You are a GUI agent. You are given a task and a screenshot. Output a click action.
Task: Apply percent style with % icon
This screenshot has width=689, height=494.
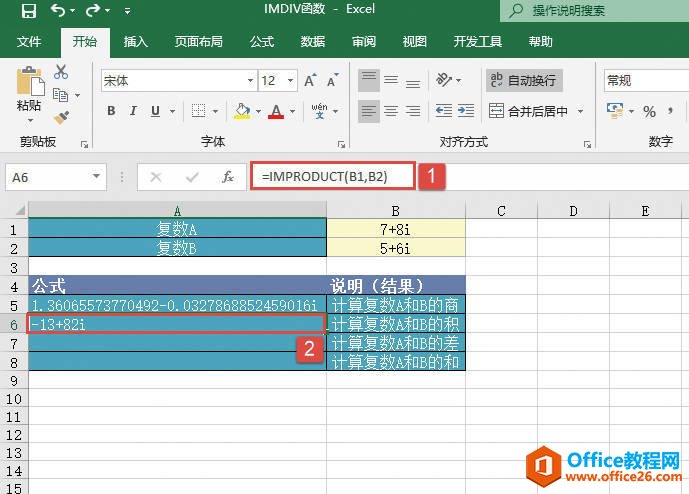coord(649,111)
